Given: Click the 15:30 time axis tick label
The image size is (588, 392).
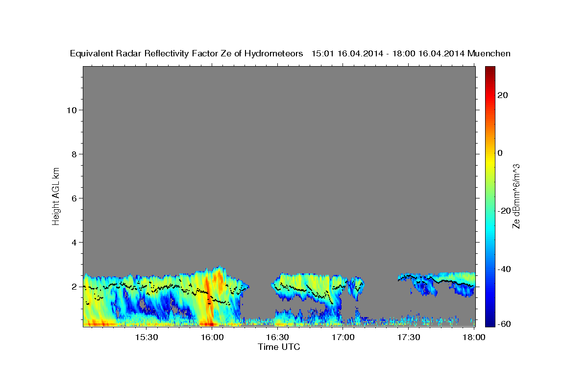Looking at the screenshot, I should (146, 337).
